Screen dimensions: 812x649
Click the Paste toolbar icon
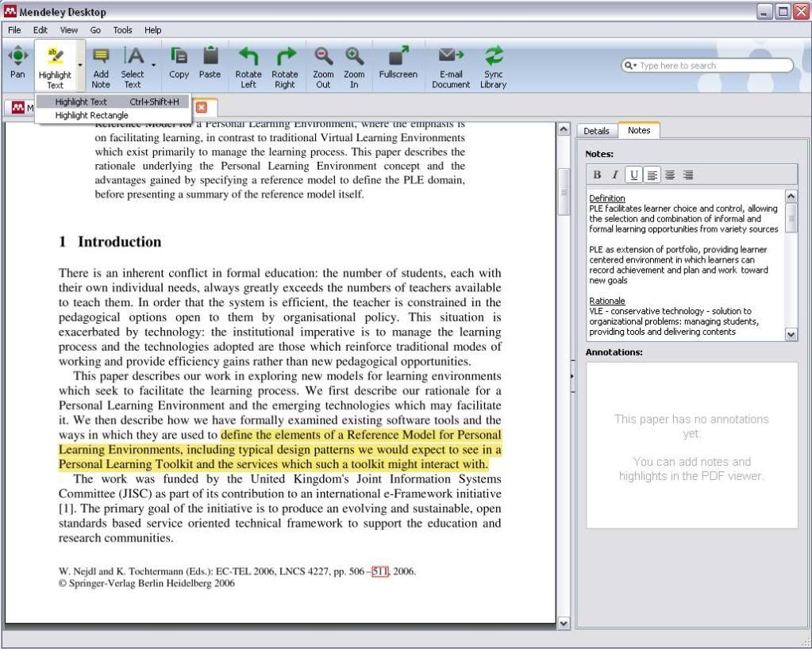[210, 63]
